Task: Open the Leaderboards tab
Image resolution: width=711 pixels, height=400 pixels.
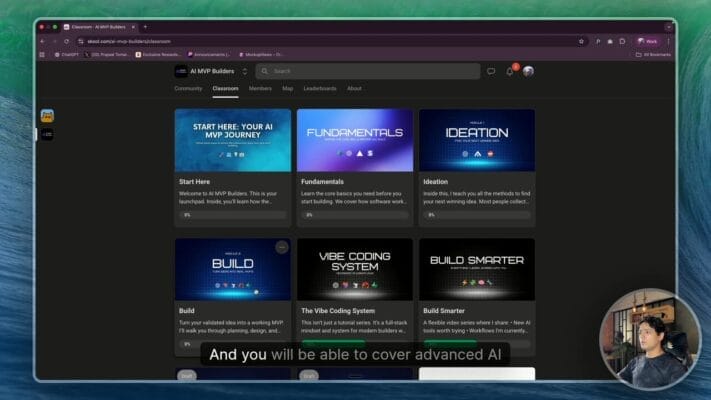Action: pos(320,88)
